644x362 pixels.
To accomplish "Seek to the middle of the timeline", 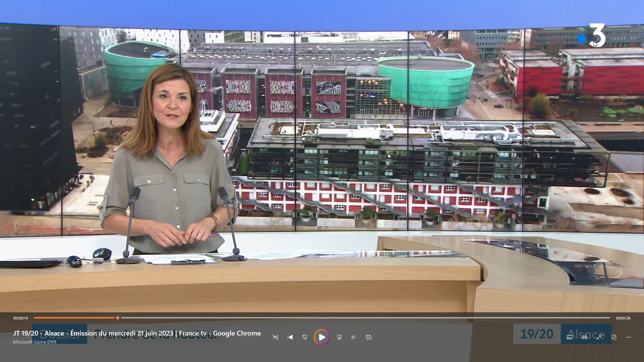I will 322,318.
